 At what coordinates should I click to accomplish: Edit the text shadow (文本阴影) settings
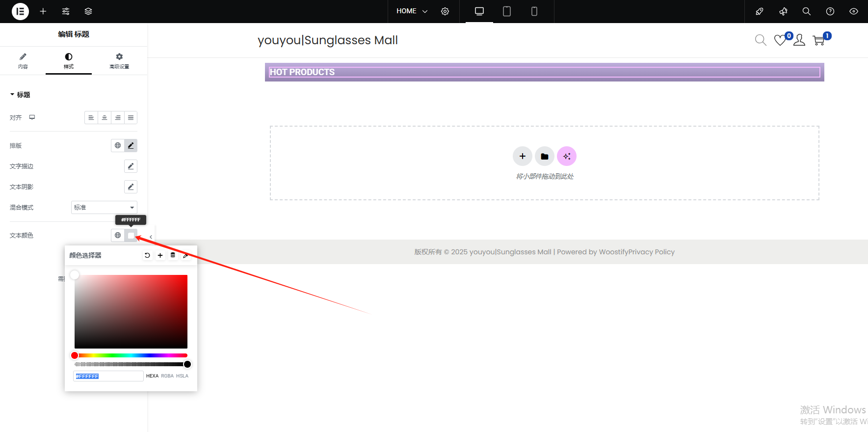(x=131, y=187)
